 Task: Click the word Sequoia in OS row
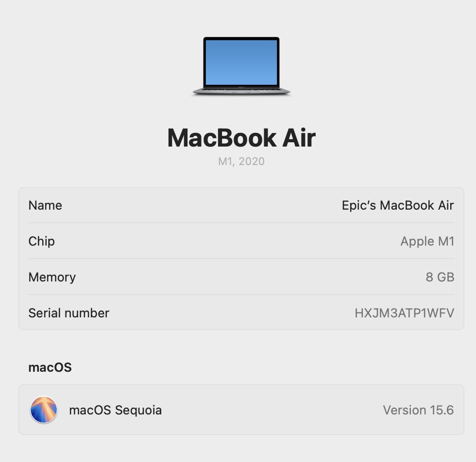138,410
